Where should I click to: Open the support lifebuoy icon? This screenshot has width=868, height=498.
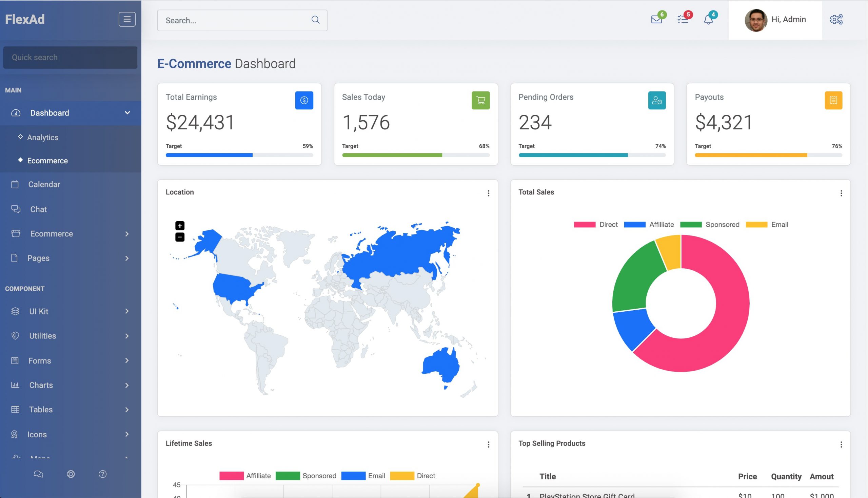pos(71,474)
